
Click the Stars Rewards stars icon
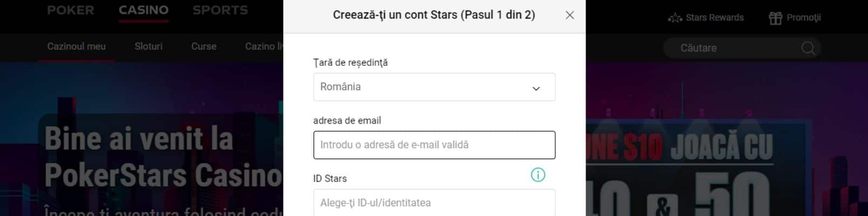pos(674,18)
